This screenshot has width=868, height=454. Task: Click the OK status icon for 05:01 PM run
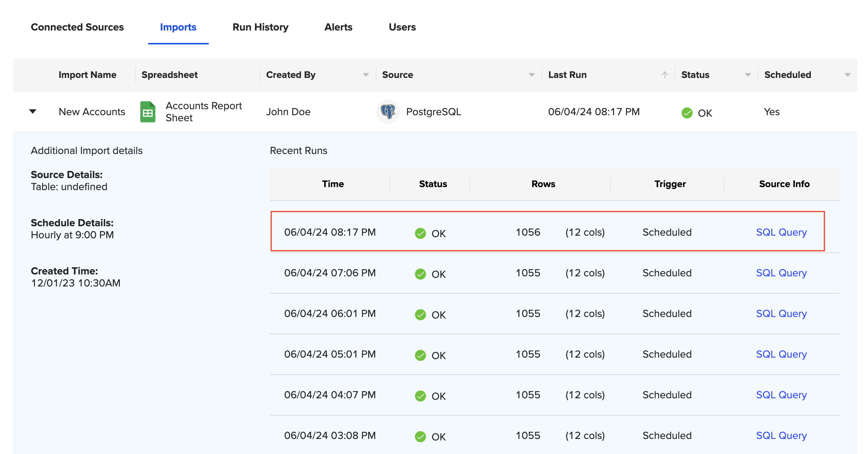pos(420,355)
